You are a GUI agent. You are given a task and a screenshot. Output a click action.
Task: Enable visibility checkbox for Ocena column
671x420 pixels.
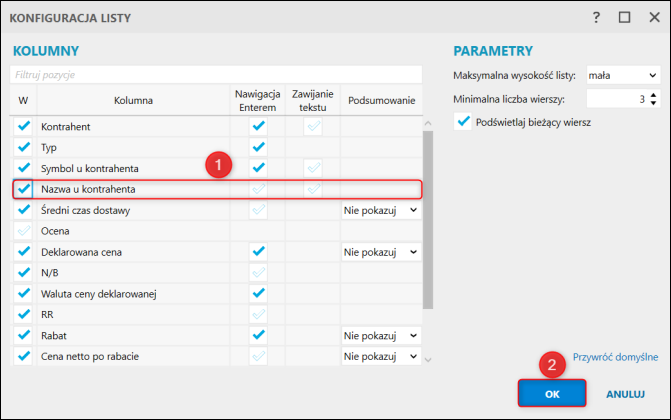coord(24,231)
